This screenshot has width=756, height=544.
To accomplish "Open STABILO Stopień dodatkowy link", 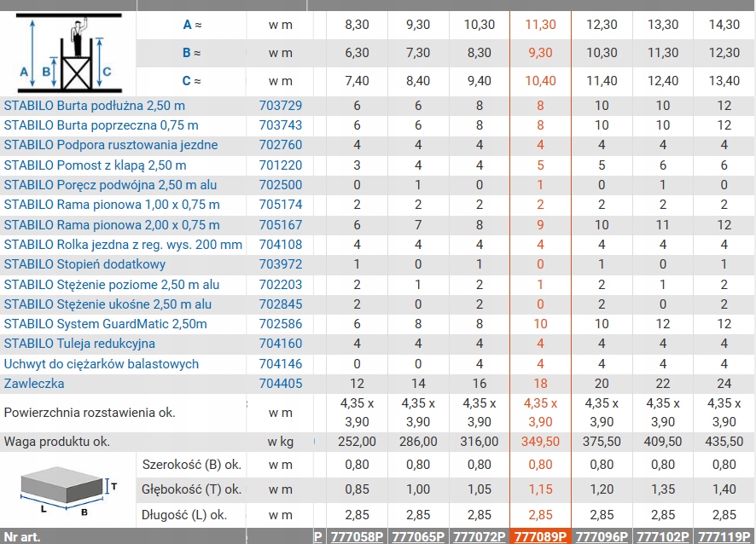I will 84,264.
